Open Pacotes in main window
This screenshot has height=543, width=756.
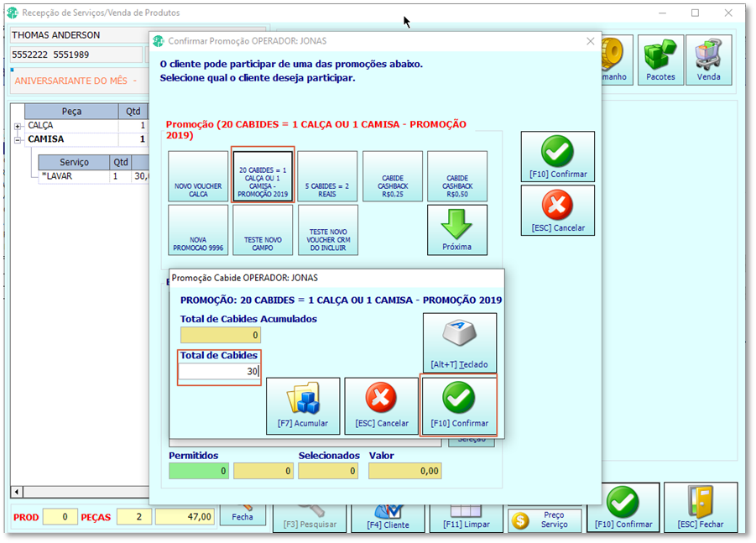pyautogui.click(x=660, y=60)
